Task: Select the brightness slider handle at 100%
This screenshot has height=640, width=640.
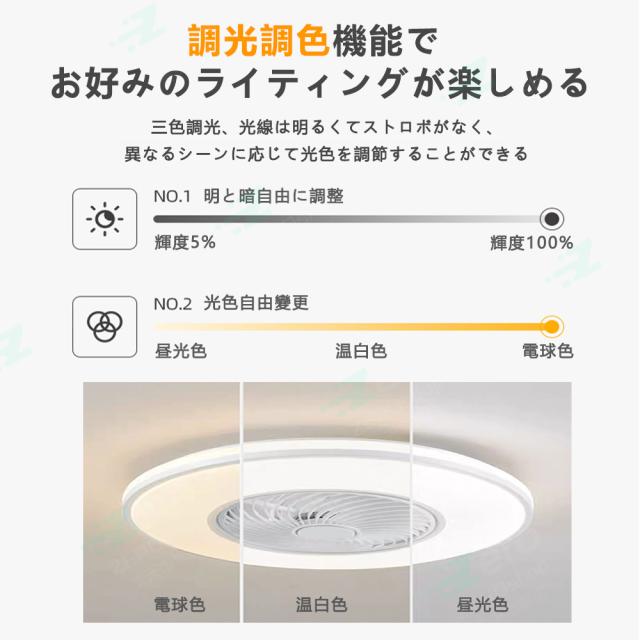Action: click(552, 219)
